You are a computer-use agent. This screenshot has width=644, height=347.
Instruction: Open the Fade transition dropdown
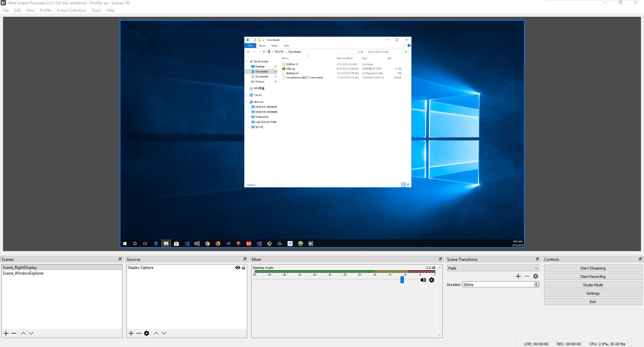[493, 268]
